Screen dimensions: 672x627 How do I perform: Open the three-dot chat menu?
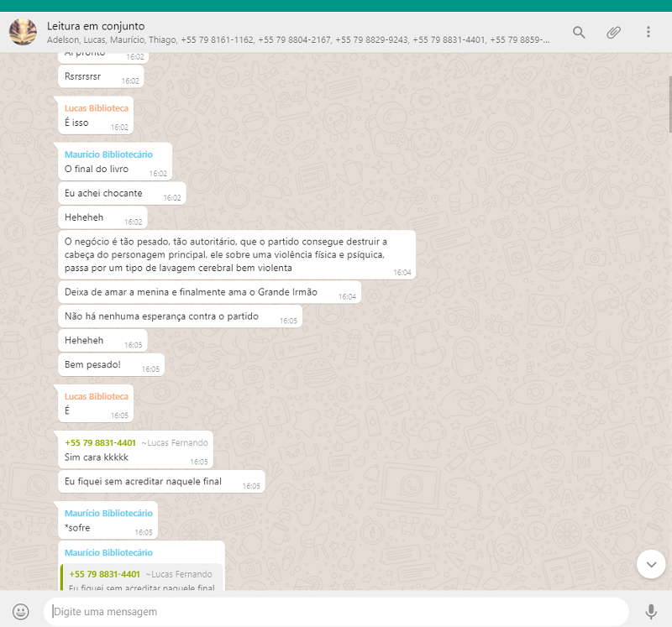point(648,32)
